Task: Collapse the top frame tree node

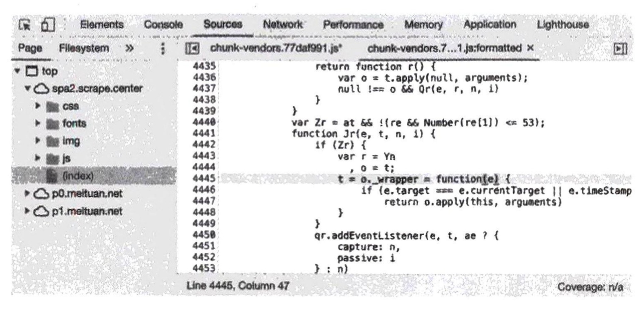Action: (17, 71)
